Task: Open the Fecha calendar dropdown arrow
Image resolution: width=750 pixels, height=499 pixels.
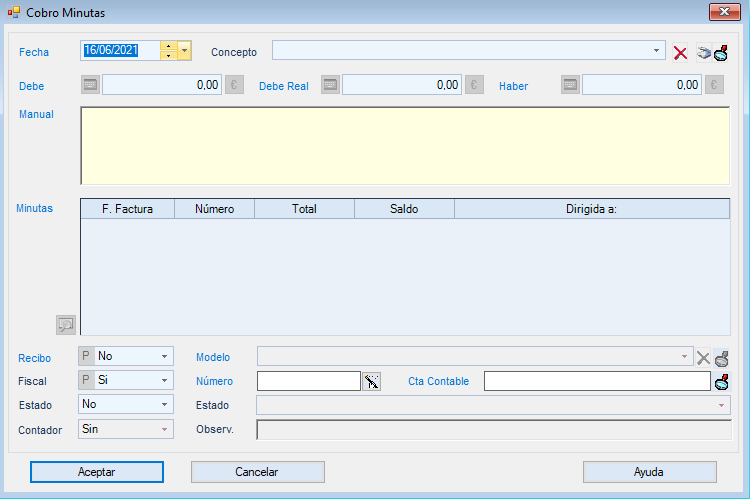Action: point(184,50)
